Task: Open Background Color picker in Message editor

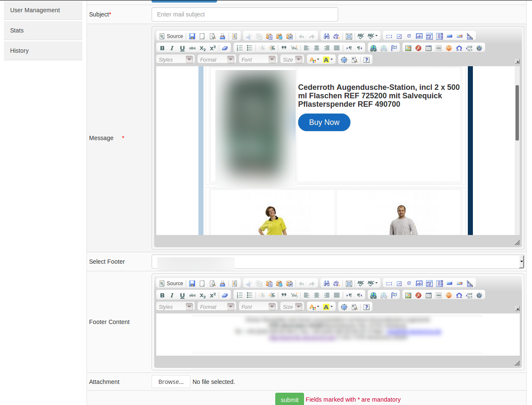Action: coord(328,60)
